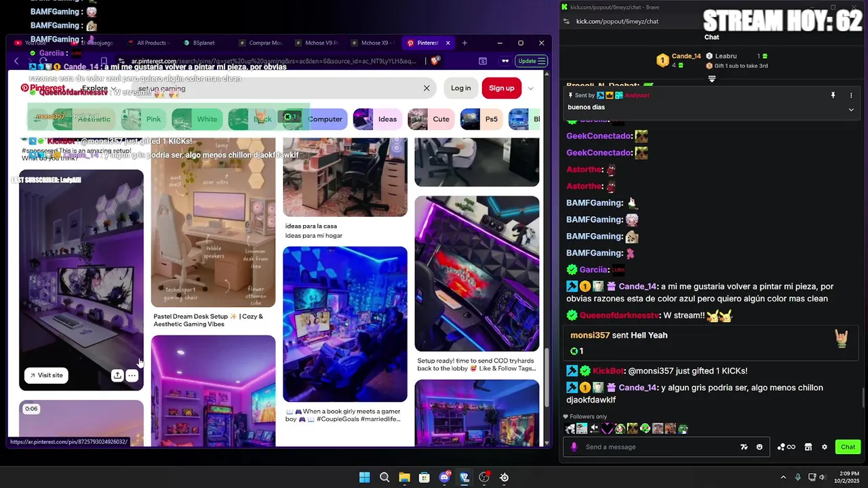Click the red Sign up button

coord(501,88)
